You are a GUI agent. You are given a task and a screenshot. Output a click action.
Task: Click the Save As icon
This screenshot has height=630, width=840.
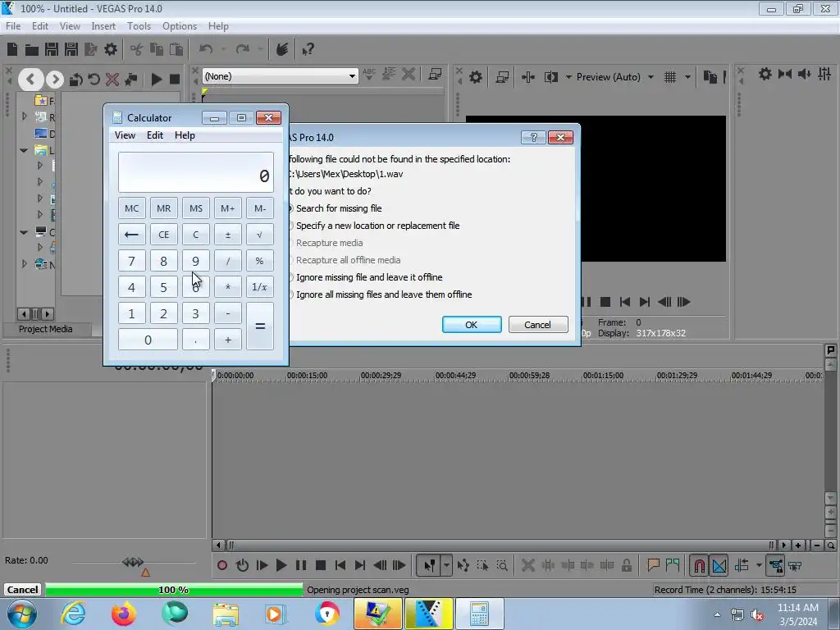[x=71, y=49]
